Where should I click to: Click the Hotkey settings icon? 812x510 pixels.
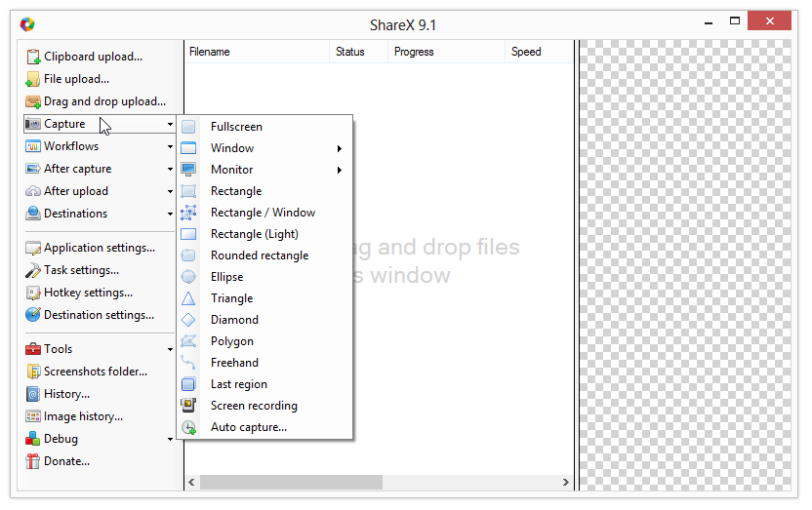pyautogui.click(x=33, y=293)
